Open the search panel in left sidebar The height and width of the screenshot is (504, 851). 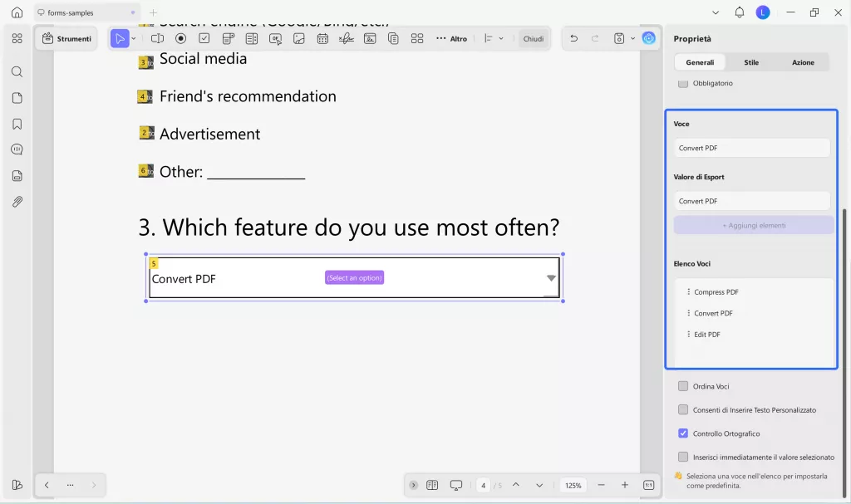pos(17,71)
